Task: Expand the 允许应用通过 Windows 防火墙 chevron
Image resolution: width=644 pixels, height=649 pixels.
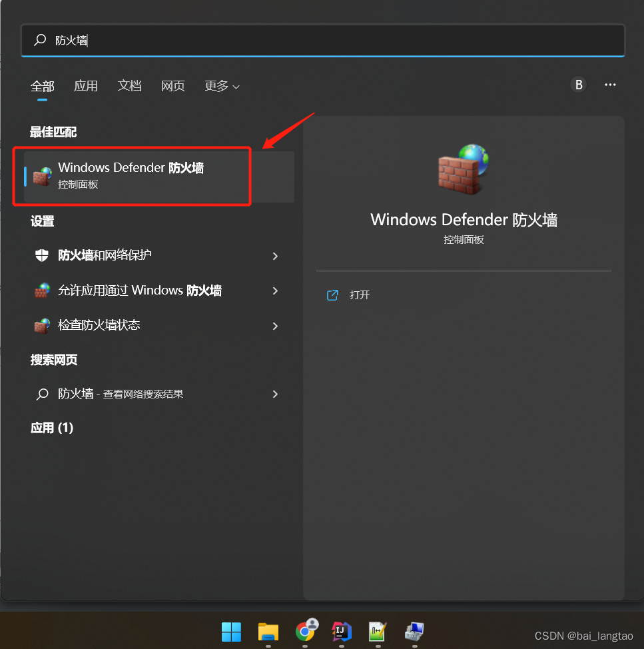Action: click(x=275, y=291)
